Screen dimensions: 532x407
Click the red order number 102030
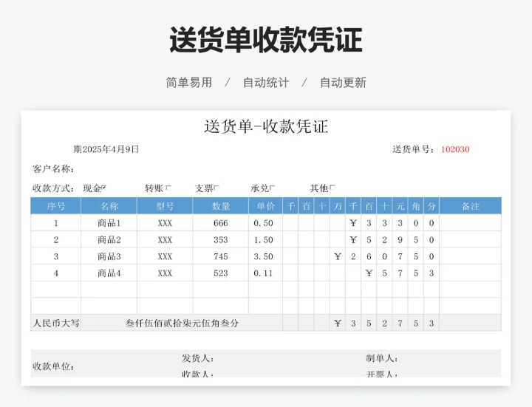pos(455,149)
